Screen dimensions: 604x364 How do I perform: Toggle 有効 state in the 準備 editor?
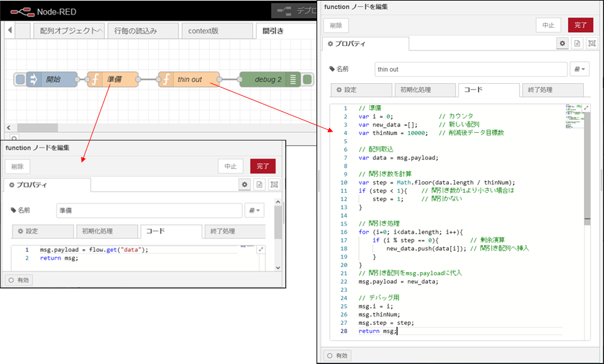[x=19, y=280]
